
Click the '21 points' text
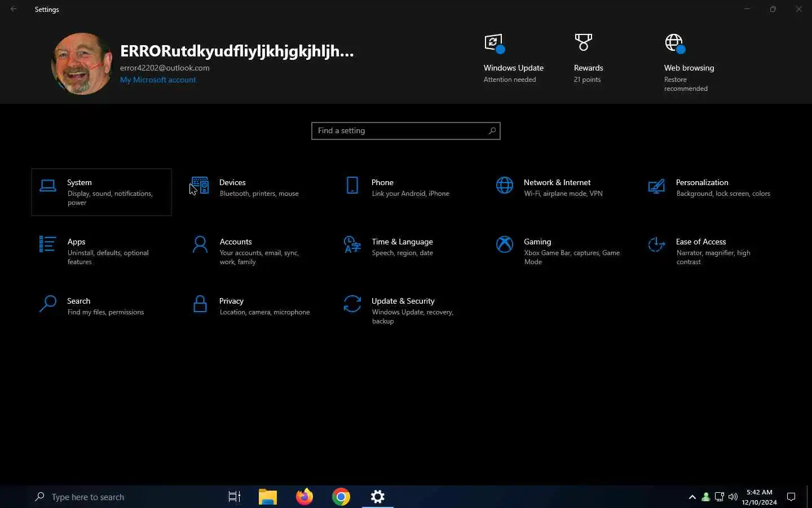point(587,80)
